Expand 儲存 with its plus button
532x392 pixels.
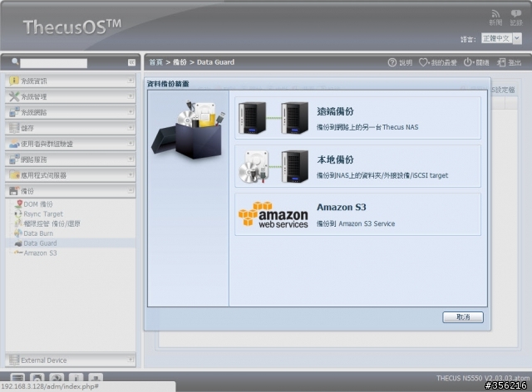(x=131, y=128)
